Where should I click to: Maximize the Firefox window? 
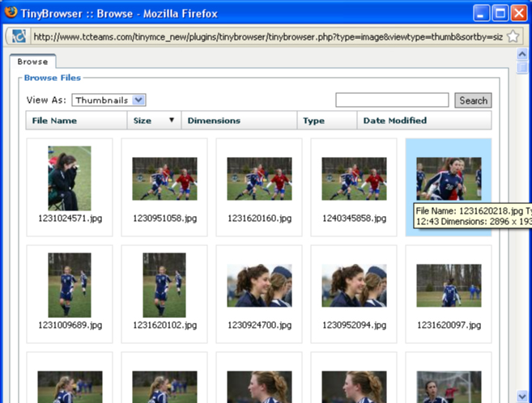(500, 14)
